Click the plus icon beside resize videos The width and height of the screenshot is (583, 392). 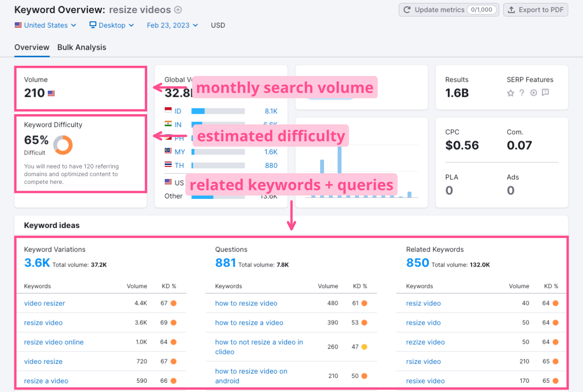[x=178, y=10]
